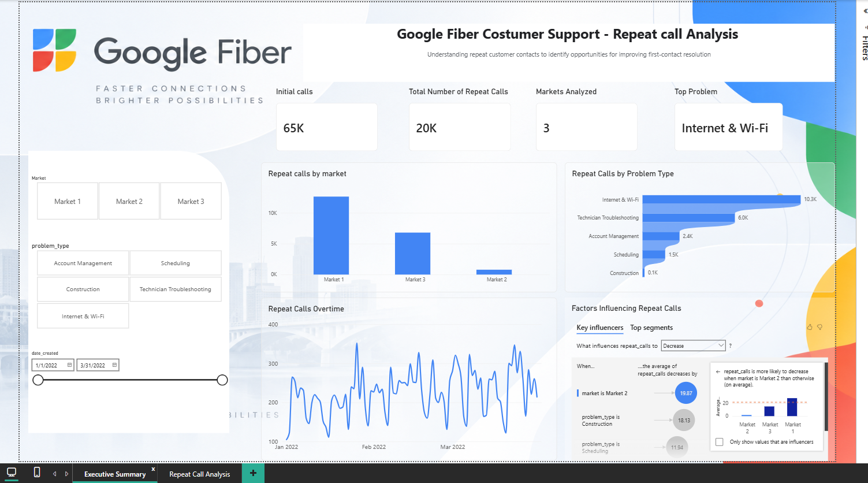The width and height of the screenshot is (868, 483).
Task: Select Scheduling funnel bar 1.5K
Action: pos(654,255)
